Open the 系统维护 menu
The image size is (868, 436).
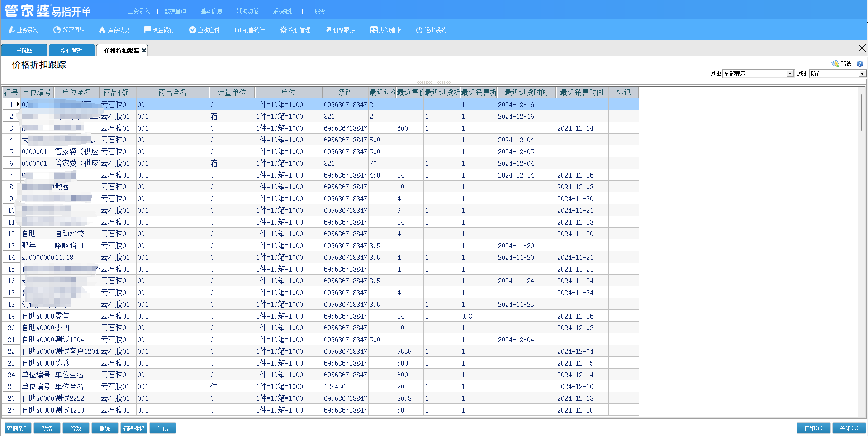(x=284, y=11)
